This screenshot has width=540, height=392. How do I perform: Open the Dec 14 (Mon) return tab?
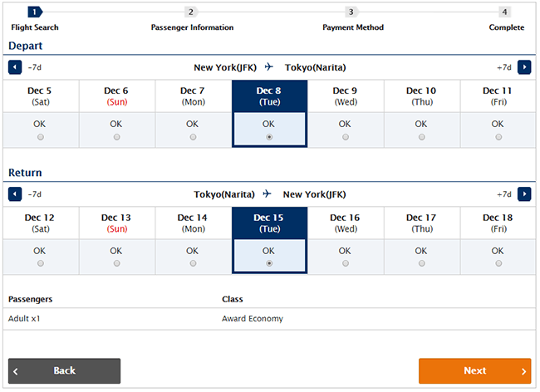[x=194, y=223]
